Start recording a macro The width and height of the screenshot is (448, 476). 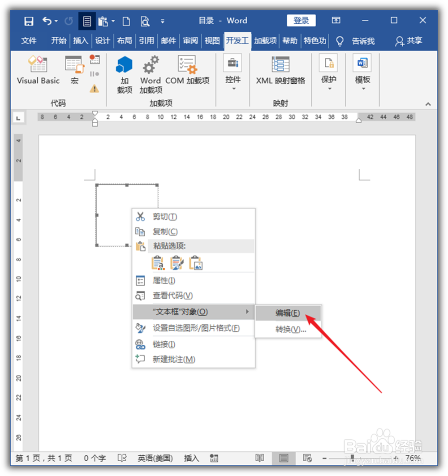[95, 59]
